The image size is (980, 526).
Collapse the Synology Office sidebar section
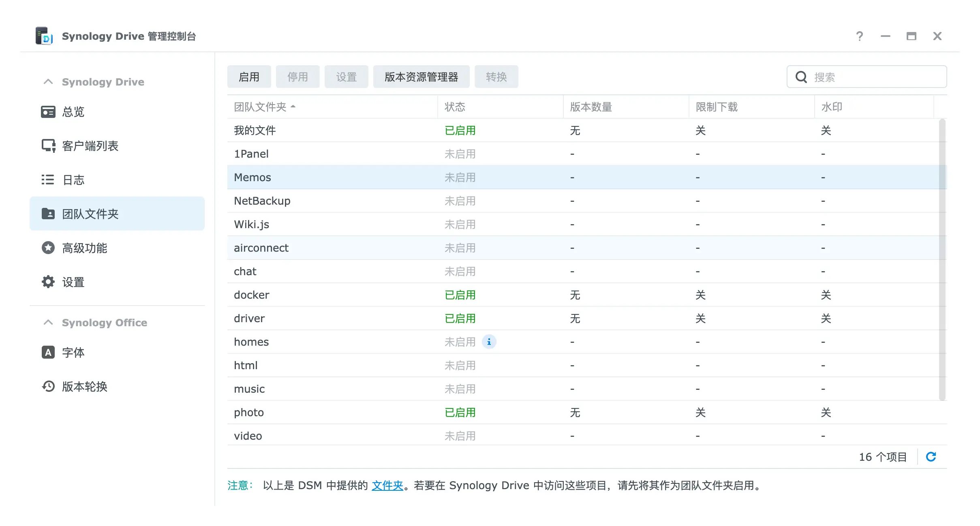(48, 323)
